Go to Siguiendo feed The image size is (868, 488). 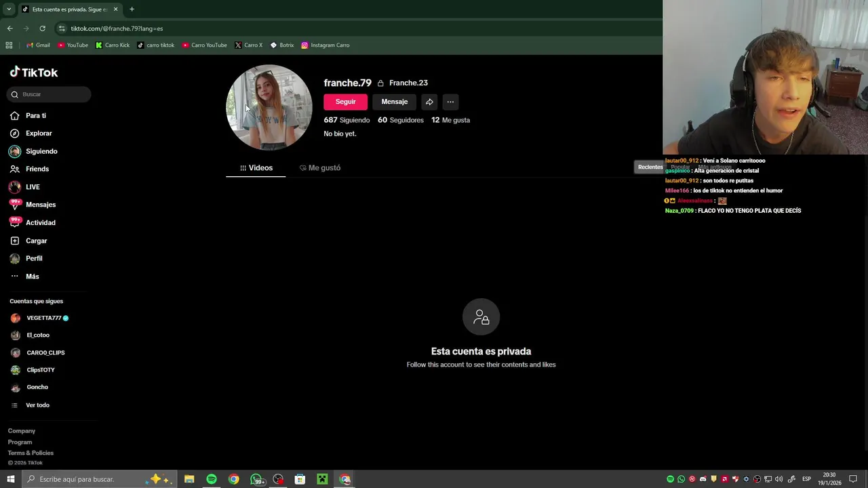(33, 151)
